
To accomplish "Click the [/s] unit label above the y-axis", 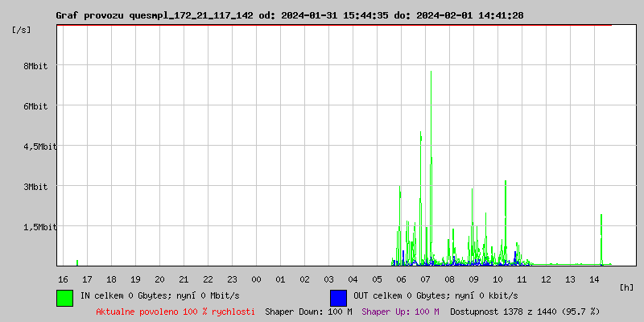I will click(22, 30).
